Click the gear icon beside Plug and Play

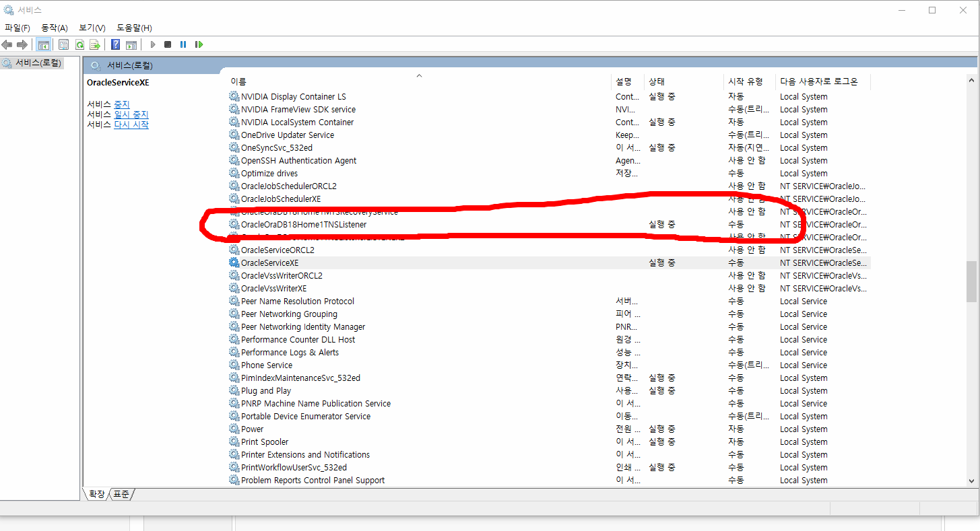point(234,391)
